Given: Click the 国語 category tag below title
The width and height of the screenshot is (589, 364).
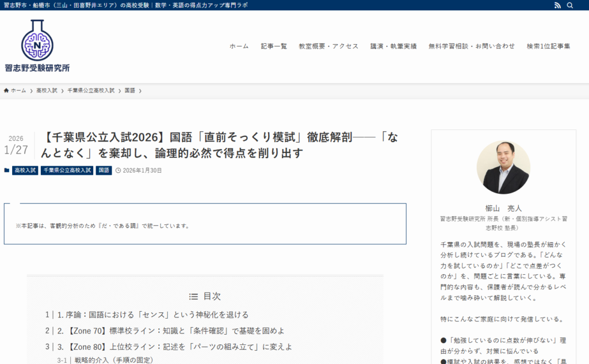Looking at the screenshot, I should tap(104, 171).
